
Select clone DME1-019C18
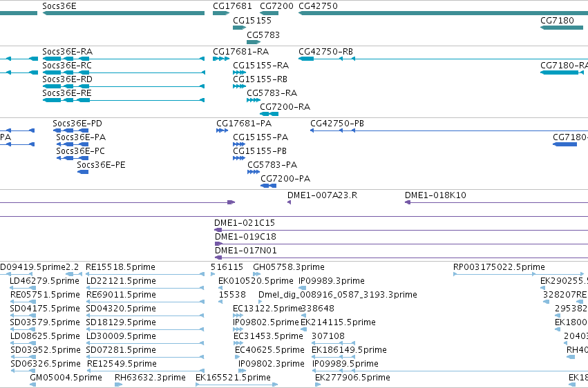click(x=245, y=237)
